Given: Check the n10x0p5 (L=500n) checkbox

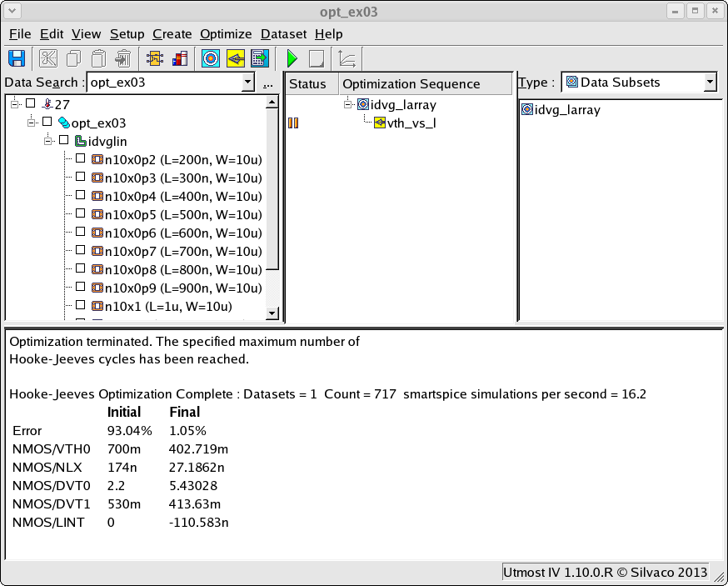Looking at the screenshot, I should click(80, 213).
